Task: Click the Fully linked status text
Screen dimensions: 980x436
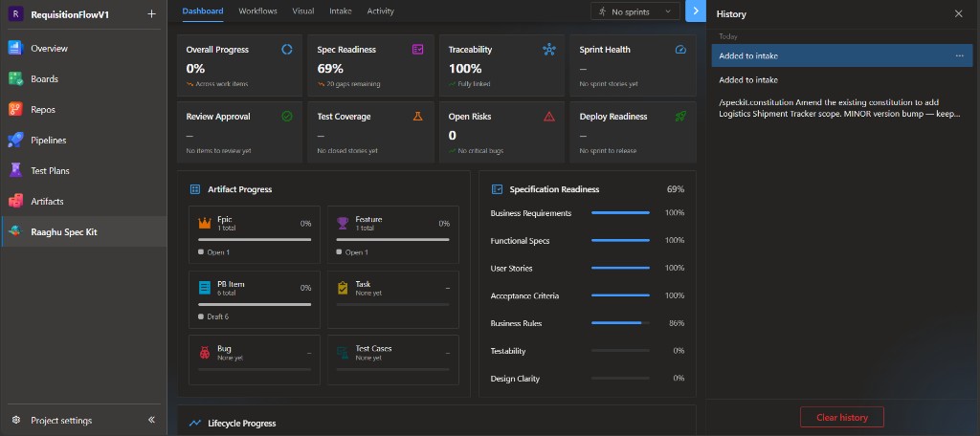Action: click(x=474, y=84)
